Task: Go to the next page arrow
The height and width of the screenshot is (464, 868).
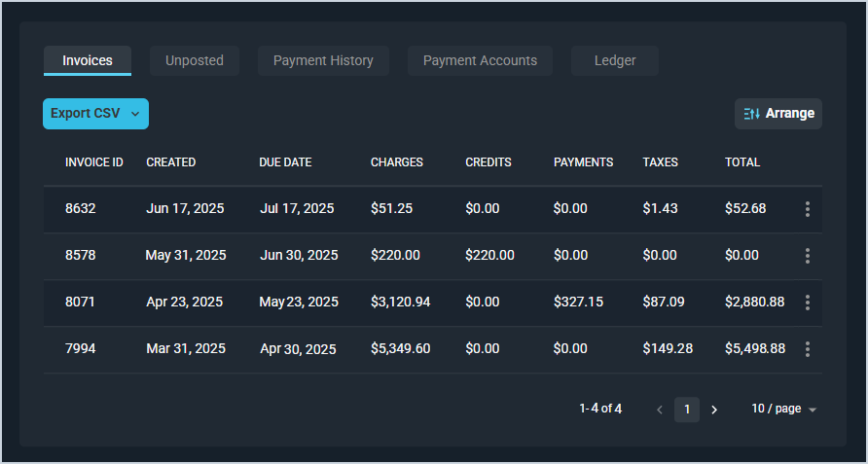Action: click(714, 410)
